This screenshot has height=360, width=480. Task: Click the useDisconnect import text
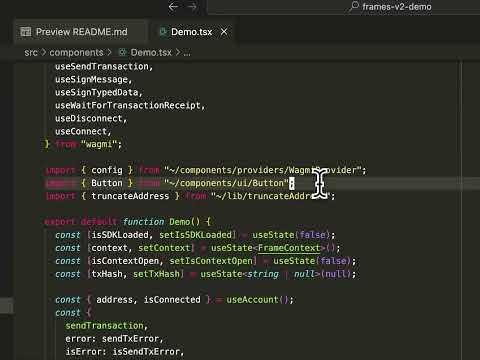[x=88, y=118]
